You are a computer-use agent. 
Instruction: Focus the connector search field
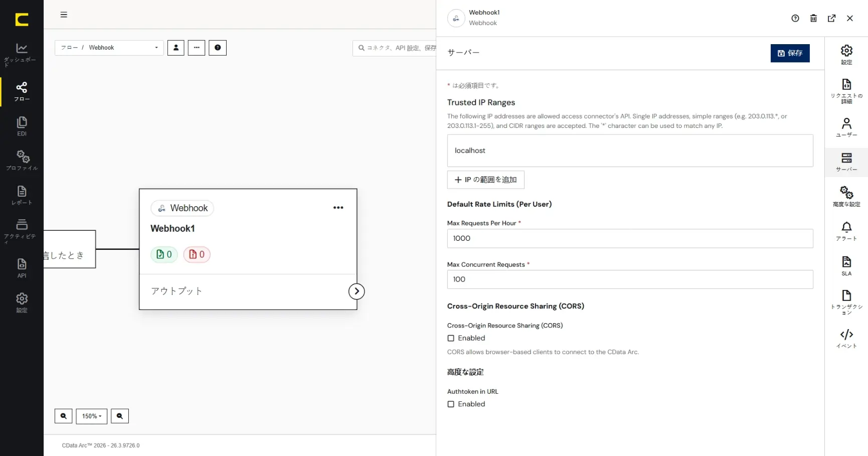coord(395,48)
